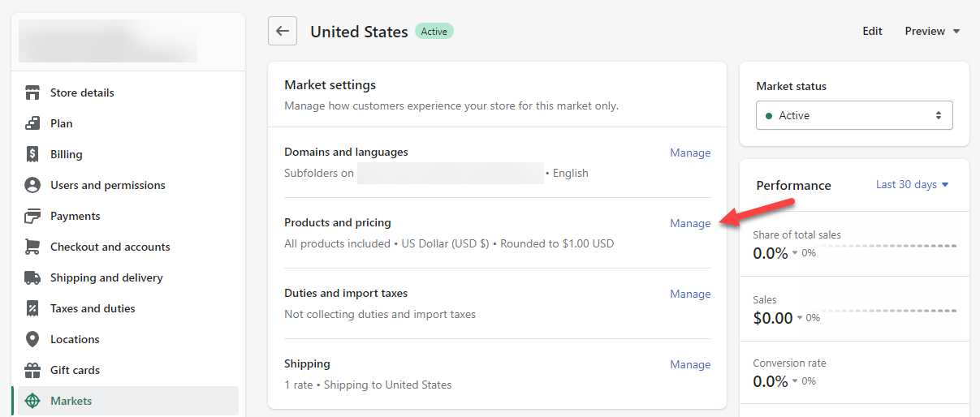Screen dimensions: 980x417
Task: Open Checkout and accounts cart icon
Action: 32,247
